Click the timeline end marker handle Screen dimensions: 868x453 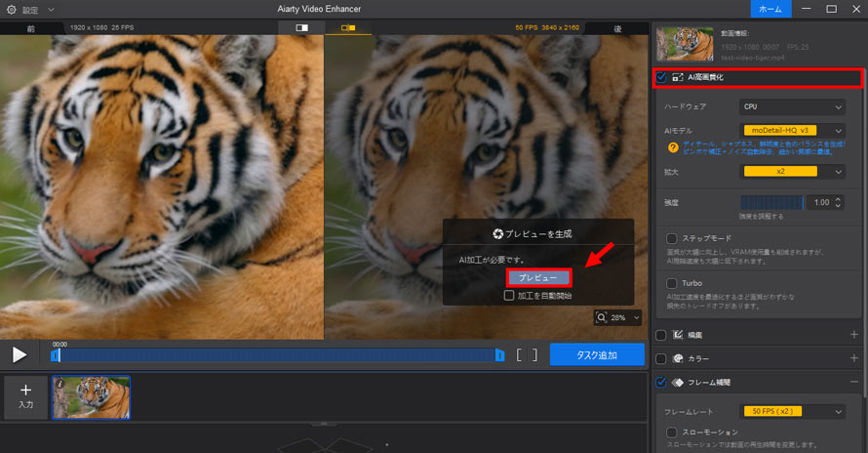[x=500, y=354]
